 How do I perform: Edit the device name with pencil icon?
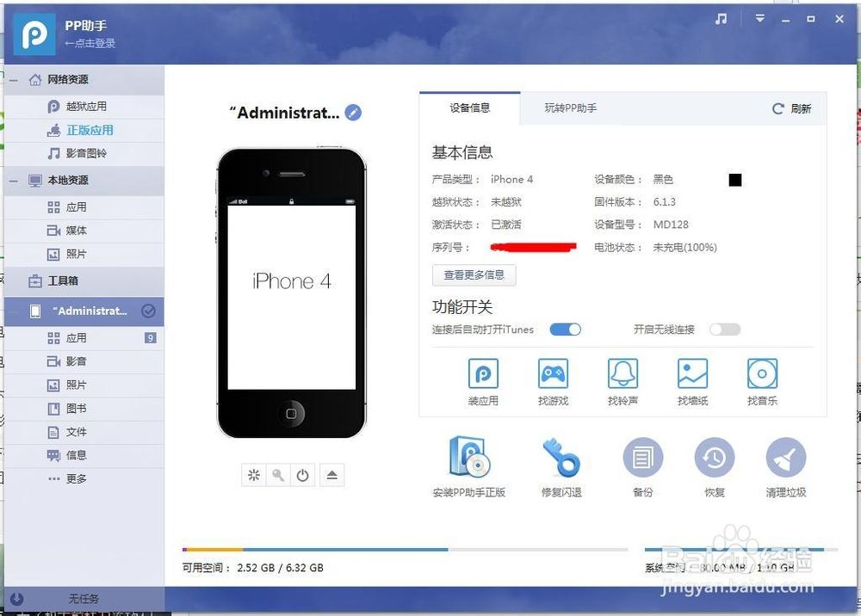(353, 113)
